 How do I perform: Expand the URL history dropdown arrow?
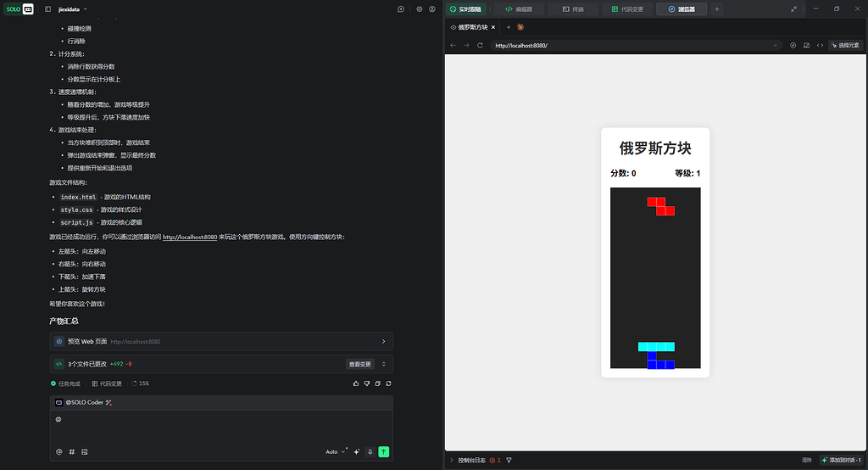tap(775, 46)
